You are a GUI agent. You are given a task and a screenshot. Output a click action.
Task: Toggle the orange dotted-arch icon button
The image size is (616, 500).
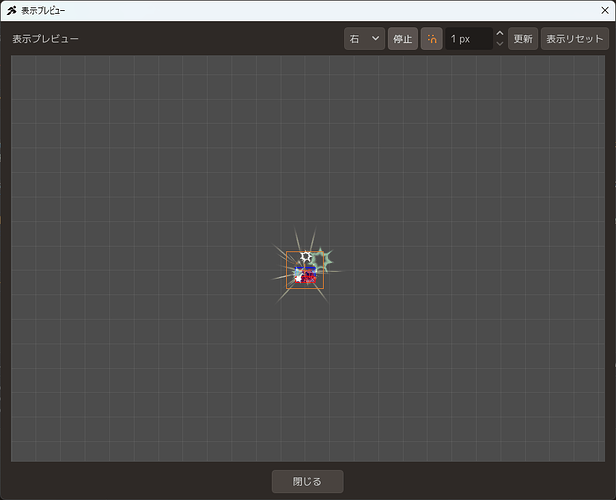(431, 38)
